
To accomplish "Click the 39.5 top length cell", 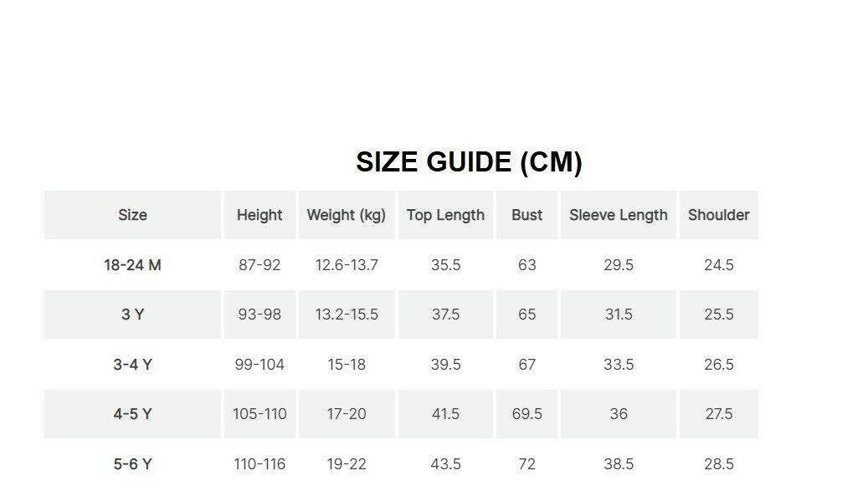I will tap(445, 365).
